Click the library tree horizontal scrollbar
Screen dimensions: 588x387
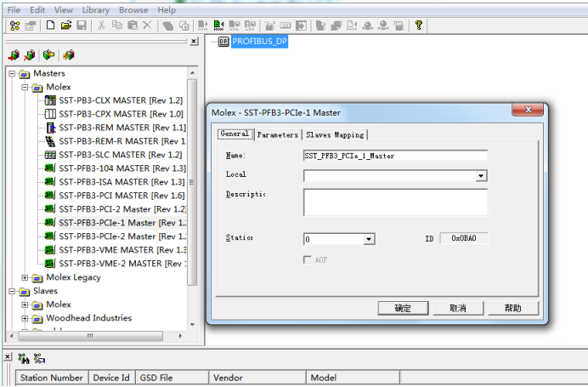(x=90, y=336)
